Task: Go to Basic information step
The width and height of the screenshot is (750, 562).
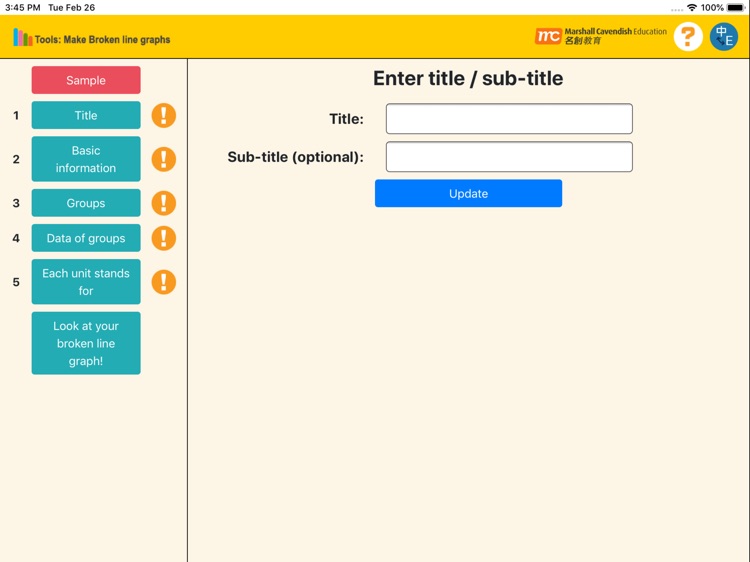Action: 86,159
